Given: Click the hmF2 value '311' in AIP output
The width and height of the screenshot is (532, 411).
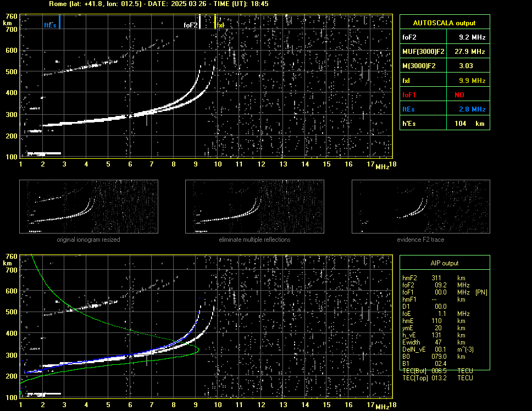Looking at the screenshot, I should [436, 278].
